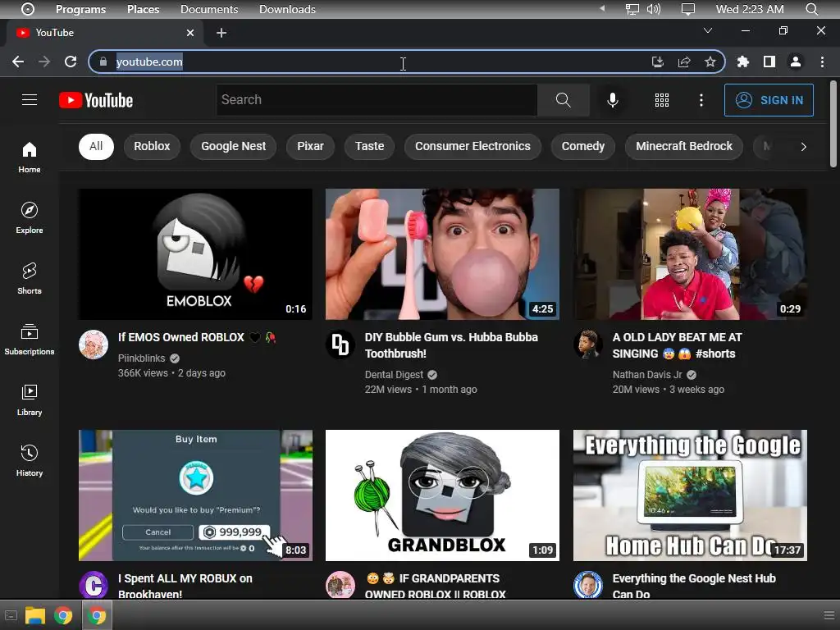The image size is (840, 630).
Task: Click the SIGN IN button
Action: tap(769, 100)
